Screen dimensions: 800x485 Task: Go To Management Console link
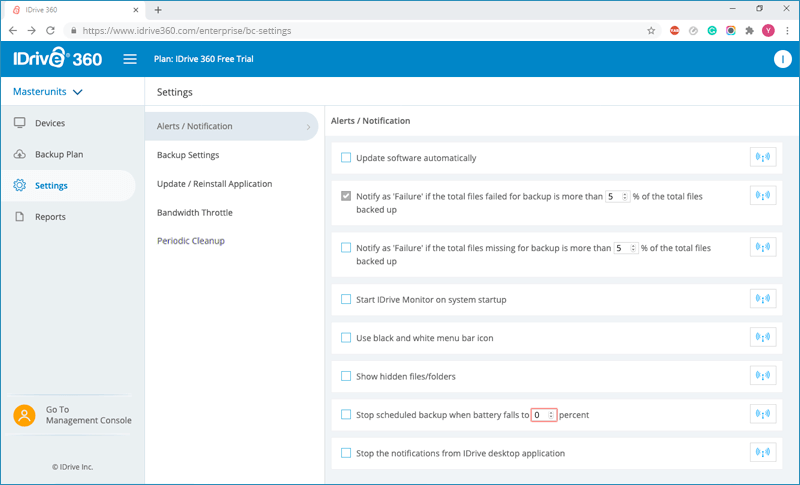[89, 415]
